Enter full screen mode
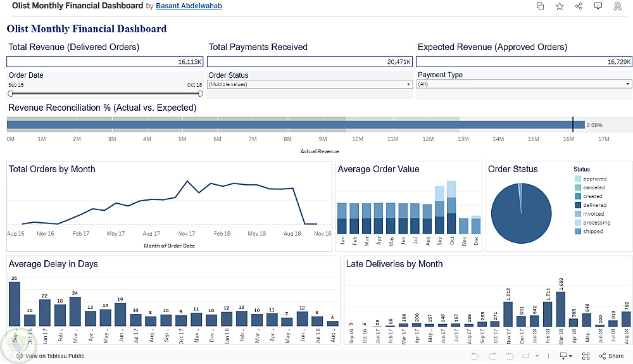Viewport: 633px width, 364px height. [x=586, y=356]
